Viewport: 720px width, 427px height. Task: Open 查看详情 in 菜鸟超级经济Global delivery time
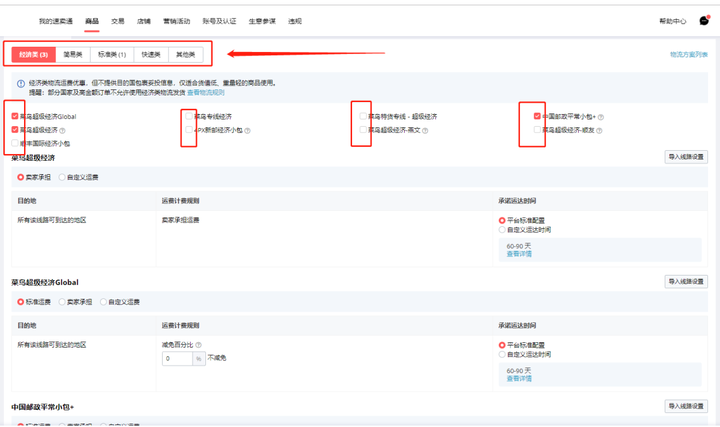pyautogui.click(x=519, y=379)
